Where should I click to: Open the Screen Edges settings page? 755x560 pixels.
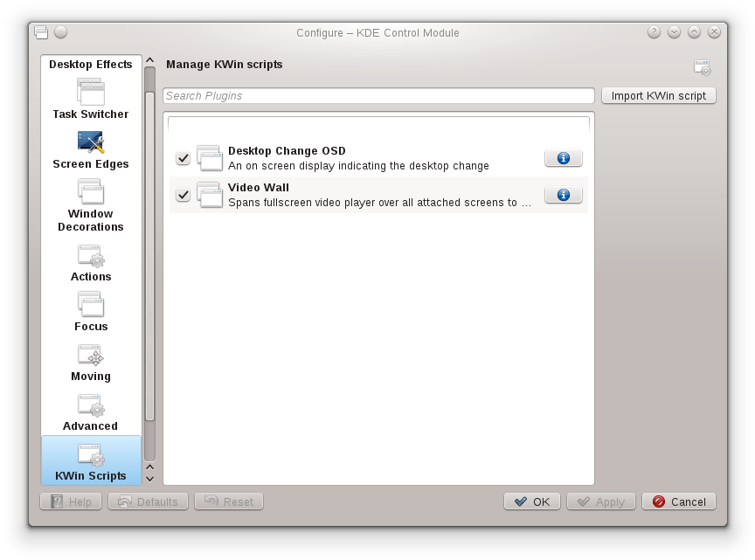[x=91, y=149]
